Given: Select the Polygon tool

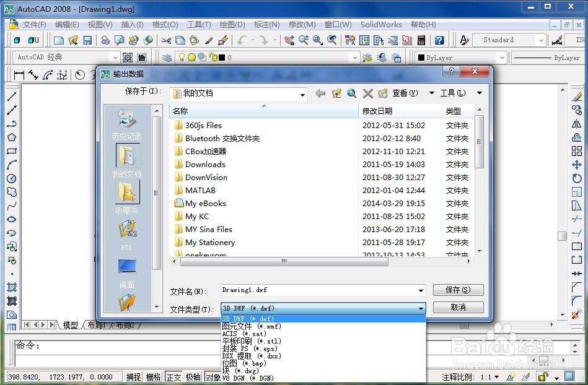Looking at the screenshot, I should tap(12, 137).
